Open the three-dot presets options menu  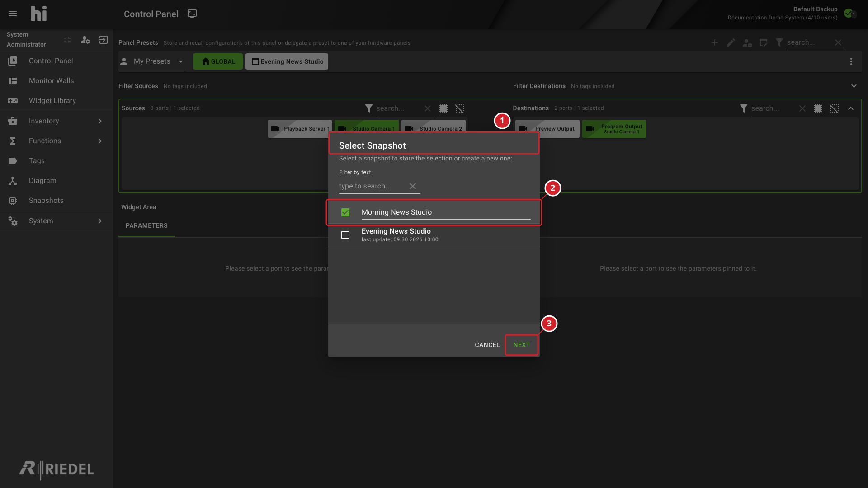pyautogui.click(x=851, y=61)
